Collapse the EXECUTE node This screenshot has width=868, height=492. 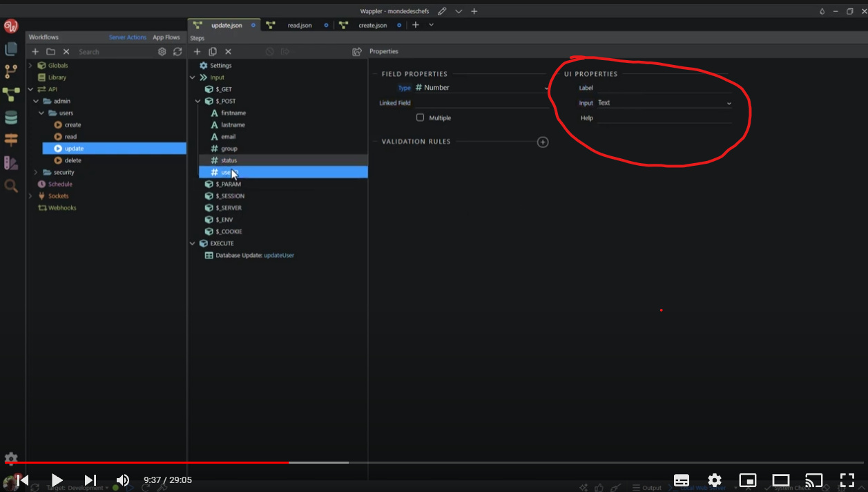pyautogui.click(x=193, y=243)
